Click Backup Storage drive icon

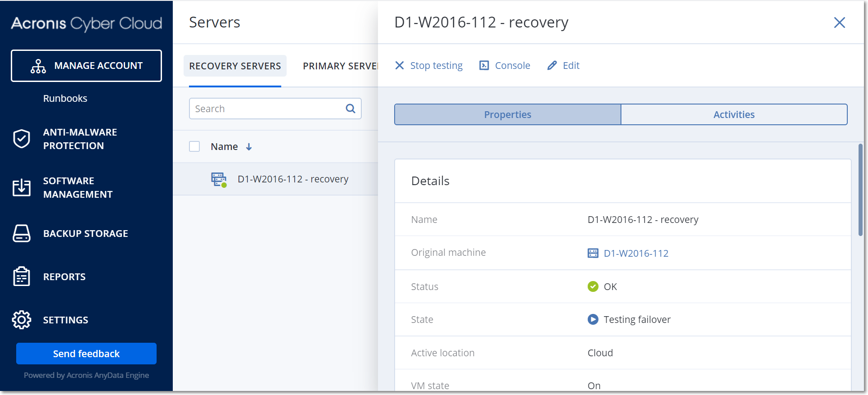coord(22,233)
